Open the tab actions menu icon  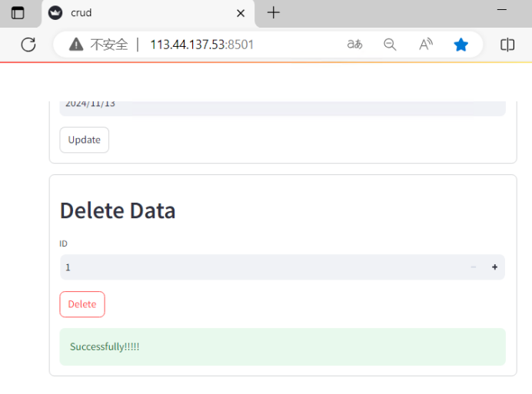click(x=18, y=13)
